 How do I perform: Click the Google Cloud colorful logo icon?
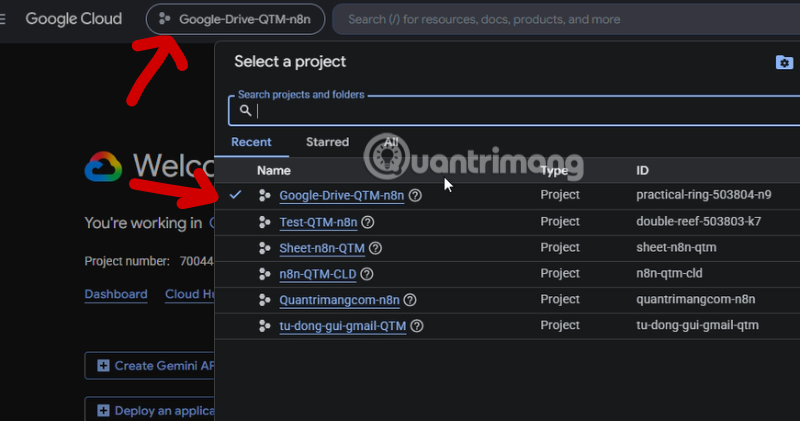tap(103, 166)
